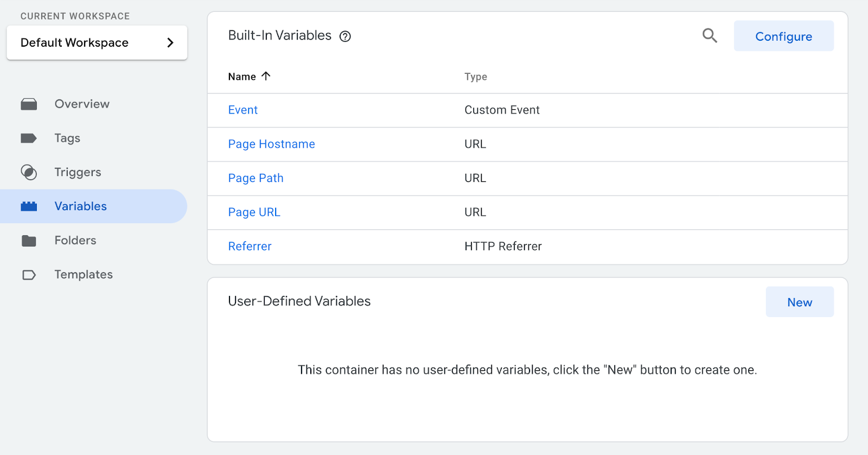This screenshot has width=868, height=455.
Task: Click the Tags label icon in sidebar
Action: pyautogui.click(x=29, y=138)
